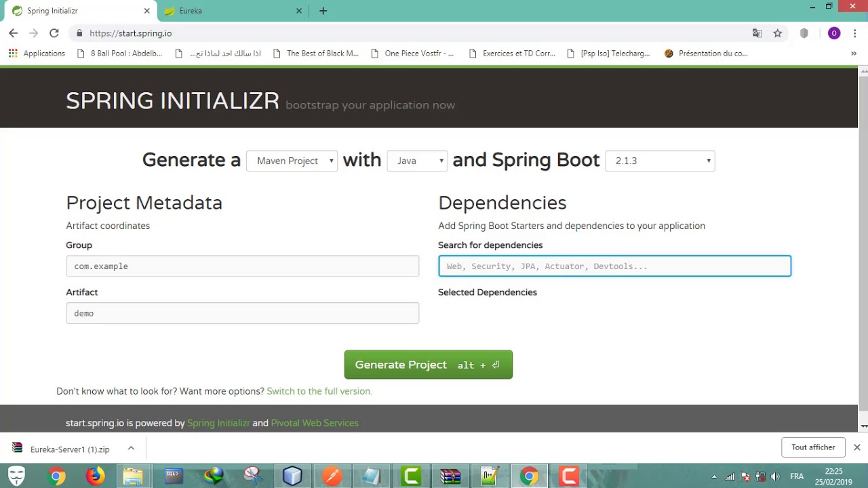Open the Chrome profile avatar

(834, 33)
